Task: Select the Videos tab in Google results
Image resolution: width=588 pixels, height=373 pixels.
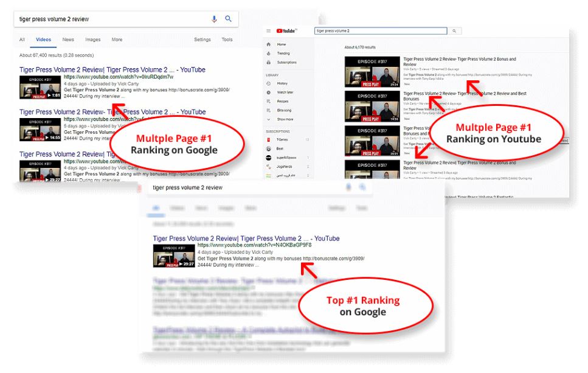Action: [44, 40]
